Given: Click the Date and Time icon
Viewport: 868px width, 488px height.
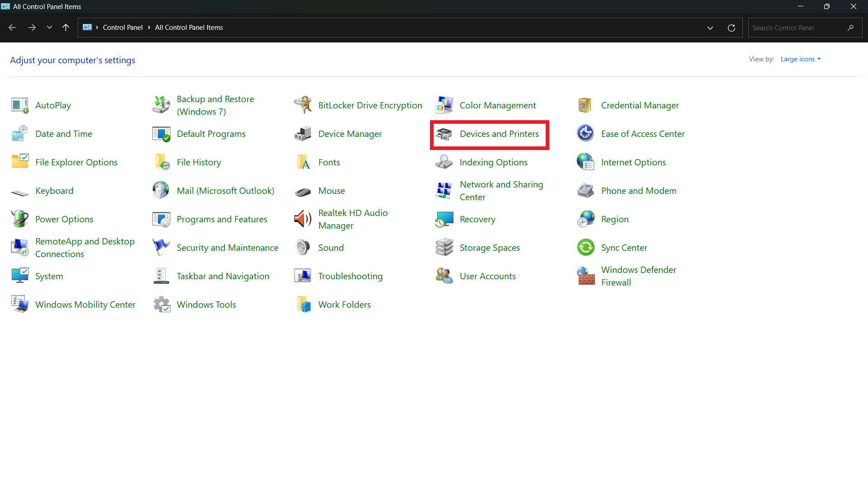Looking at the screenshot, I should (20, 134).
